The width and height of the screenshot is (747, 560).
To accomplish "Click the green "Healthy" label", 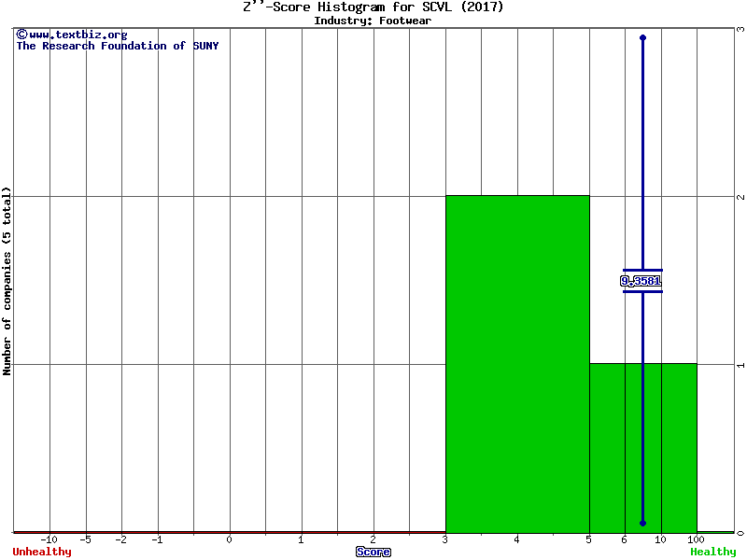I will pyautogui.click(x=713, y=552).
